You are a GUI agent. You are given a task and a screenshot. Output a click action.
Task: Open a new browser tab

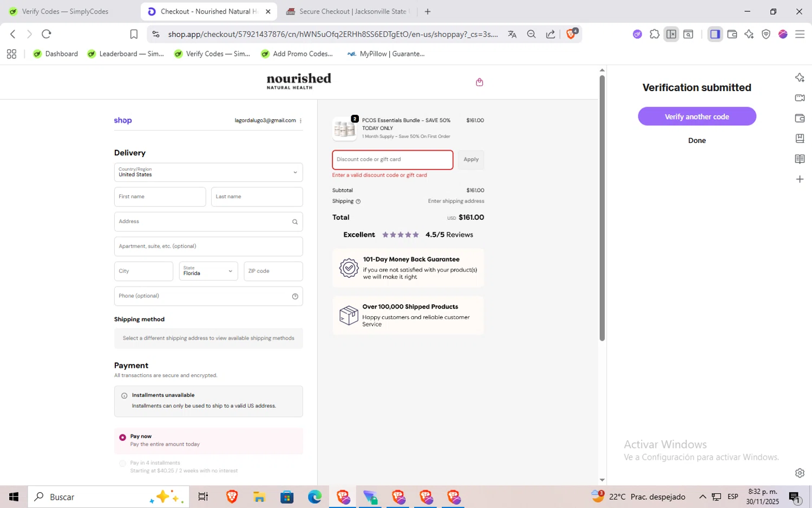coord(428,11)
